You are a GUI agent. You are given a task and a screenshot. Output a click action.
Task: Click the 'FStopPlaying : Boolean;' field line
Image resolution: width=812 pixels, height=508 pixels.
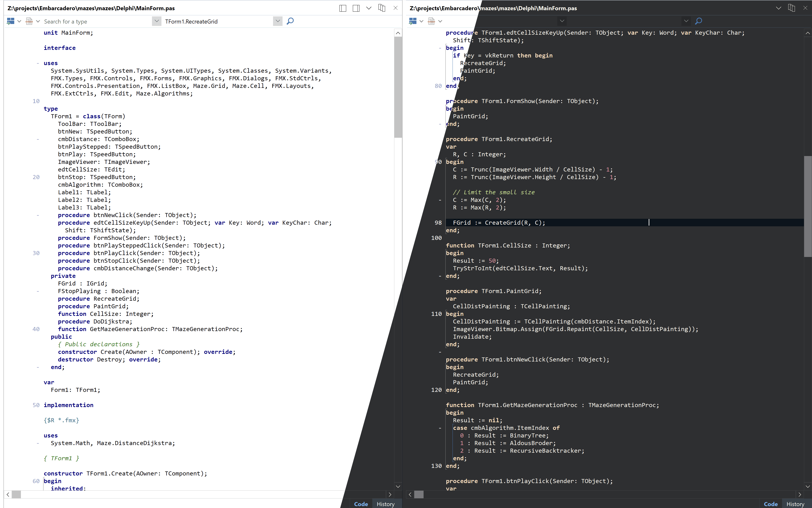click(98, 291)
